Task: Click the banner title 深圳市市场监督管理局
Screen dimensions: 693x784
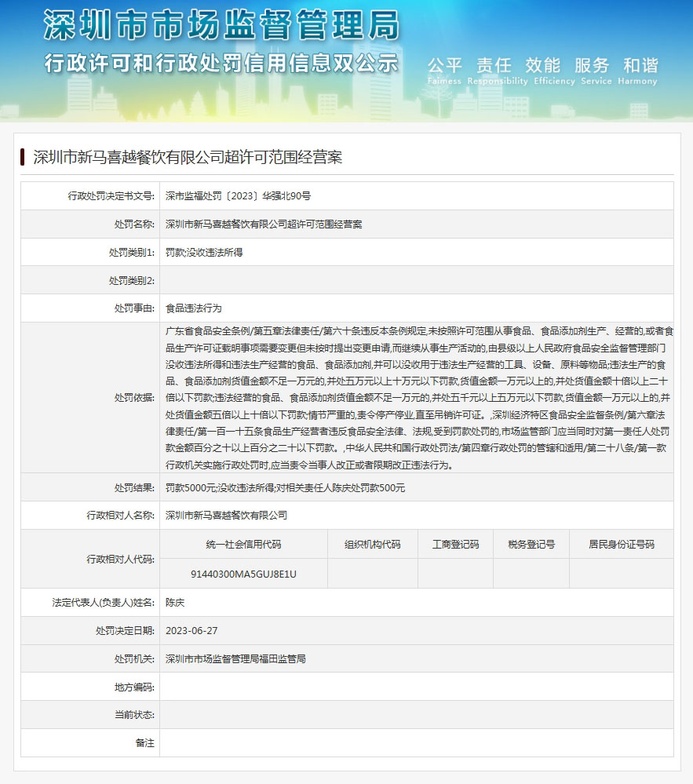Action: (x=222, y=25)
